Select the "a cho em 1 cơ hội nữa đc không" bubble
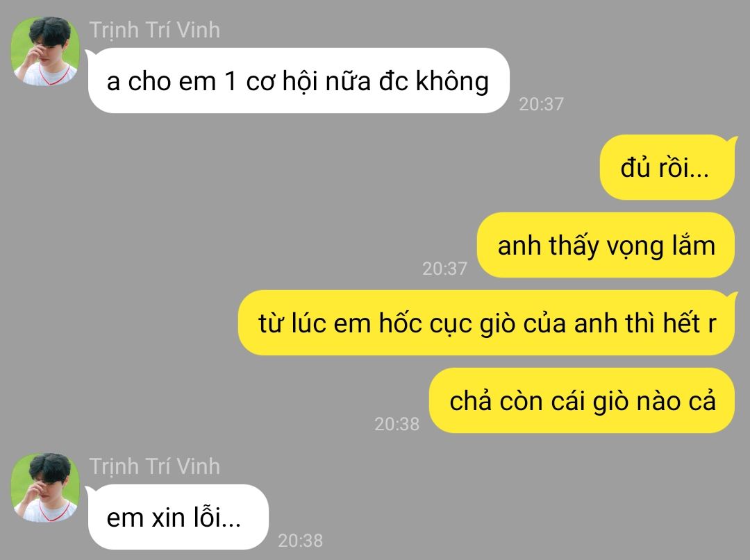The height and width of the screenshot is (560, 750). pos(299,80)
